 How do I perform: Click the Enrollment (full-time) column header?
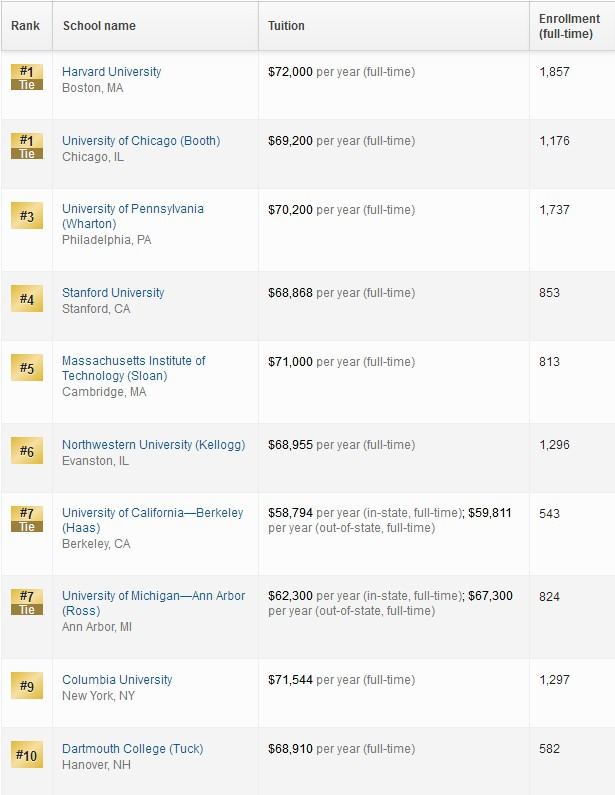point(569,26)
